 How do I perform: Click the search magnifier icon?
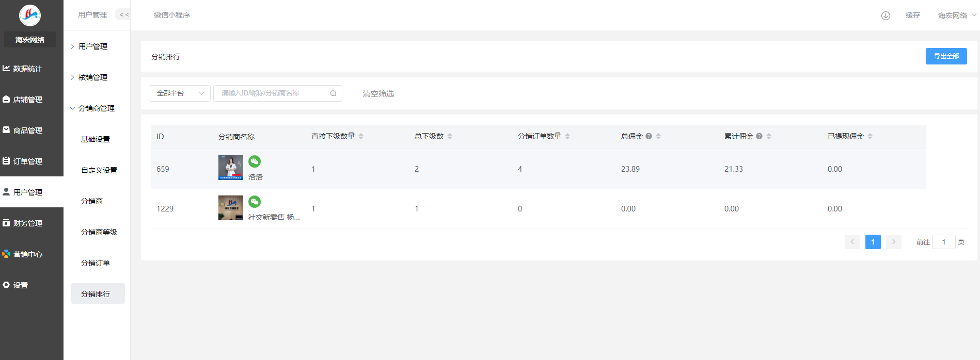[334, 93]
